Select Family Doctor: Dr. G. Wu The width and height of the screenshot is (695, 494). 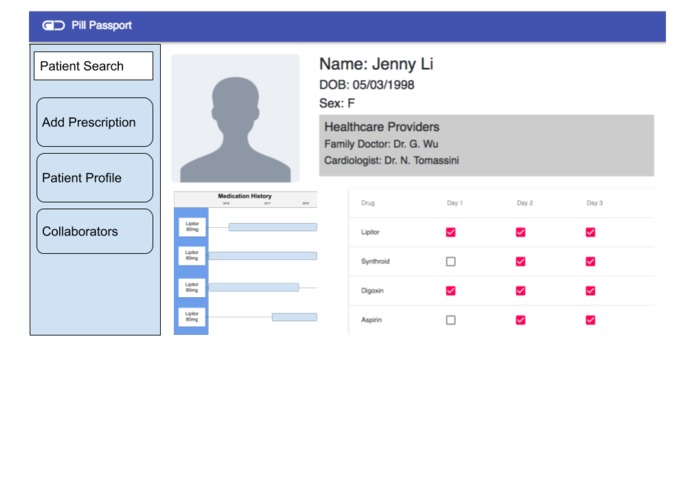(x=381, y=144)
